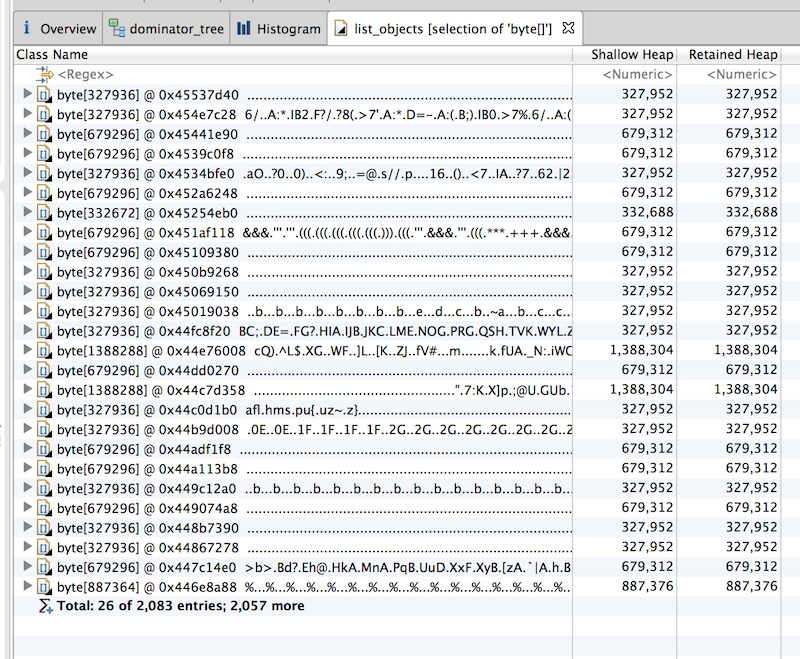Click array icon of byte[327936] @ 0x44c0d1b0
This screenshot has height=659, width=800.
[x=44, y=410]
